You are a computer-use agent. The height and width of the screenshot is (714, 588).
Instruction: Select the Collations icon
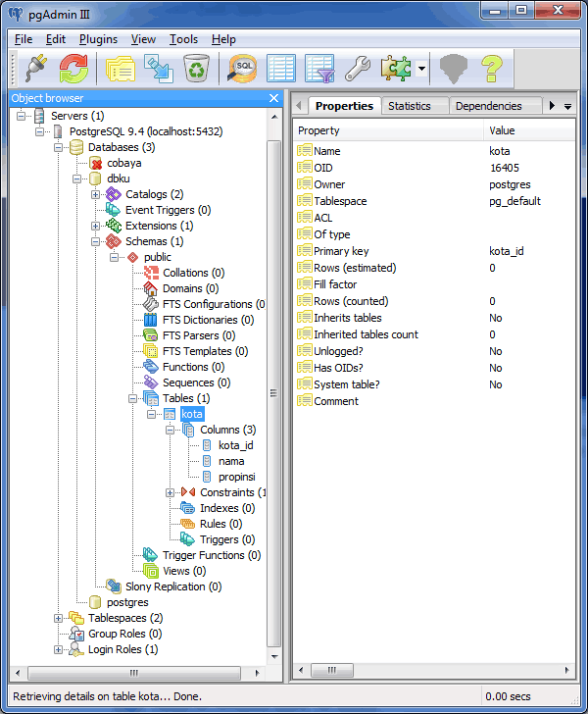(x=151, y=273)
